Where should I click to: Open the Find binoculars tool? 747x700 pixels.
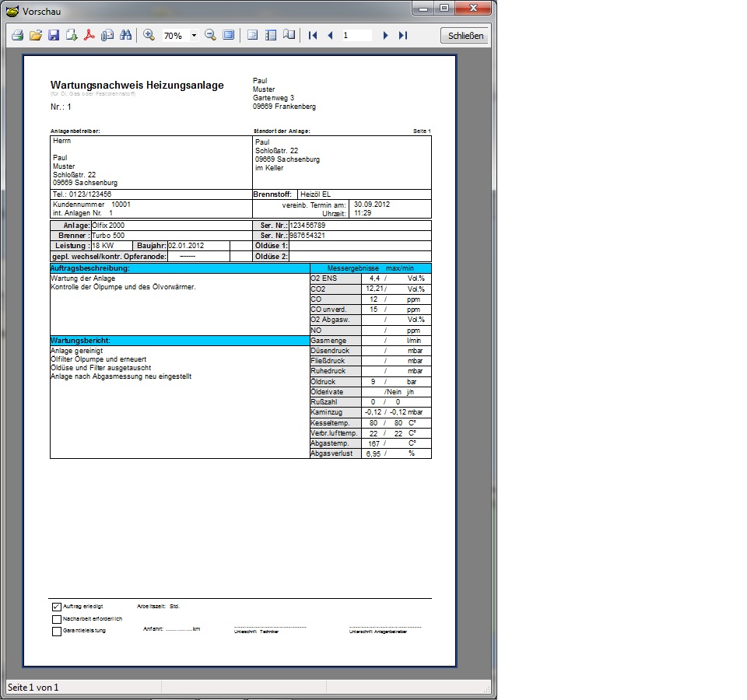[126, 35]
